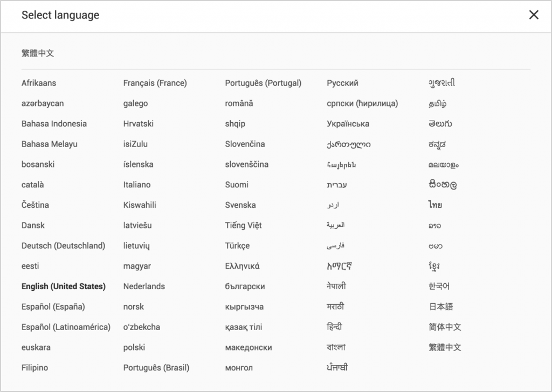Select Русский language
This screenshot has width=552, height=392.
tap(342, 83)
